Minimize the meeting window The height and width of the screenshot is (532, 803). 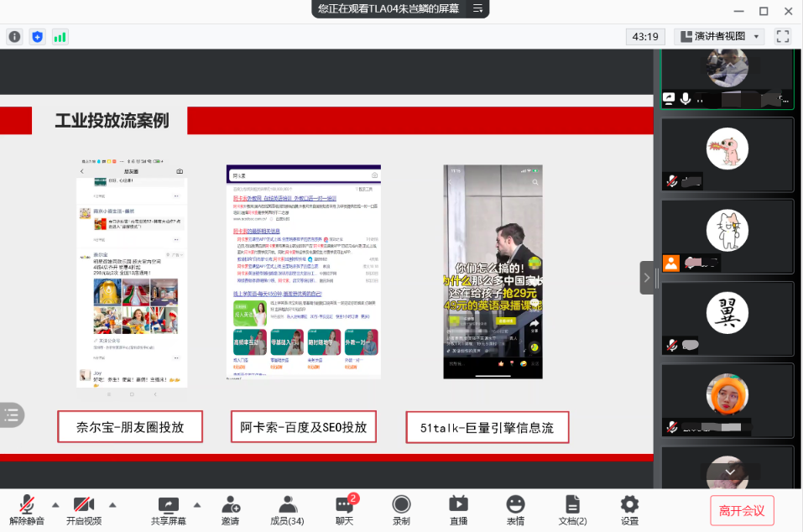click(x=738, y=11)
